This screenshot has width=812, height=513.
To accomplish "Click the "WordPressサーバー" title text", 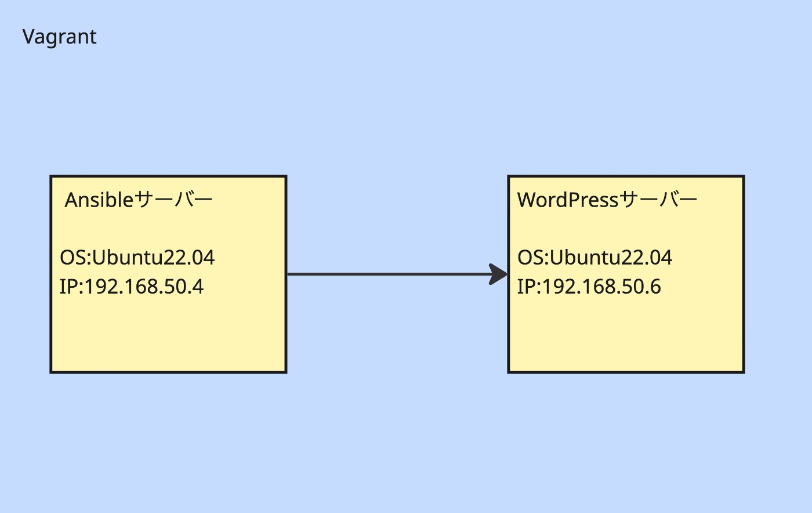I will coord(607,200).
